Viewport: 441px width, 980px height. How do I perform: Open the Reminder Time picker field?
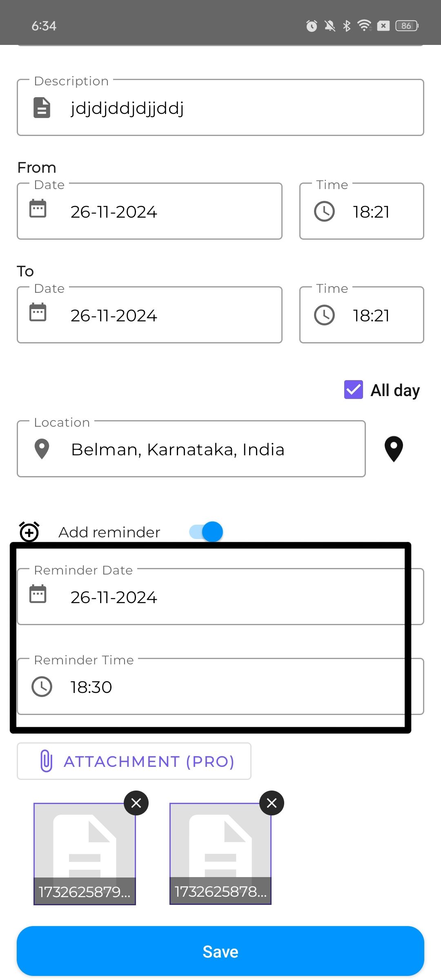coord(220,686)
